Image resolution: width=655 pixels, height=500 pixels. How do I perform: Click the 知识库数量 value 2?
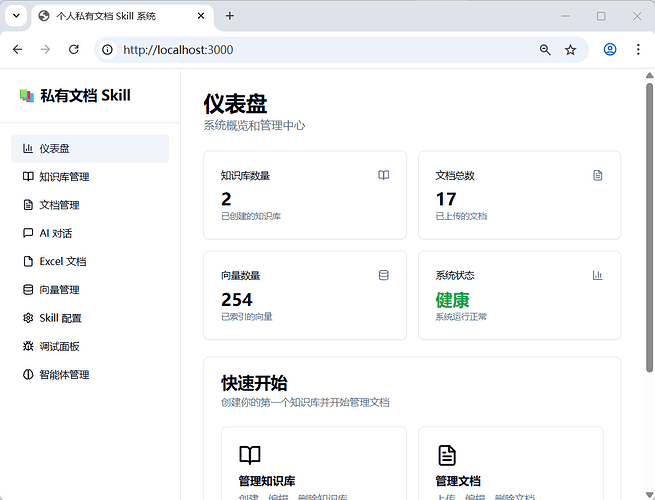[226, 199]
